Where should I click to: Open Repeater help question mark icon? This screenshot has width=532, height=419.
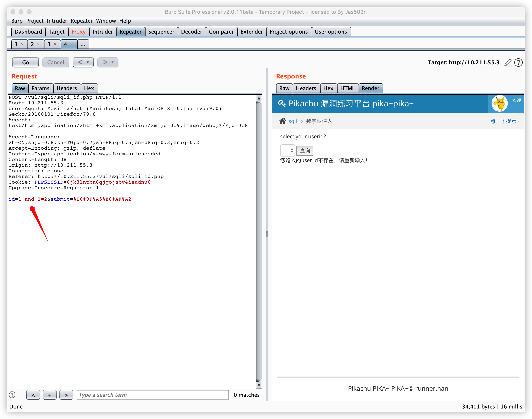pos(518,62)
